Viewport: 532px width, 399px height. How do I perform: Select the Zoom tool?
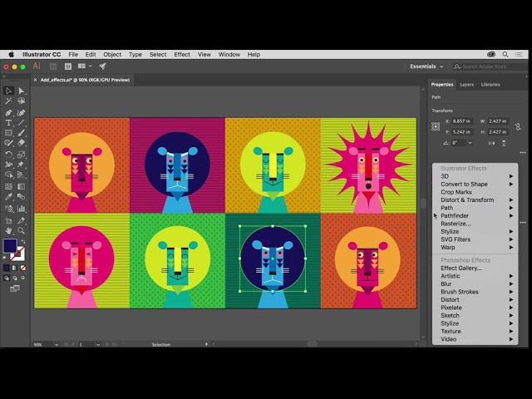click(22, 229)
